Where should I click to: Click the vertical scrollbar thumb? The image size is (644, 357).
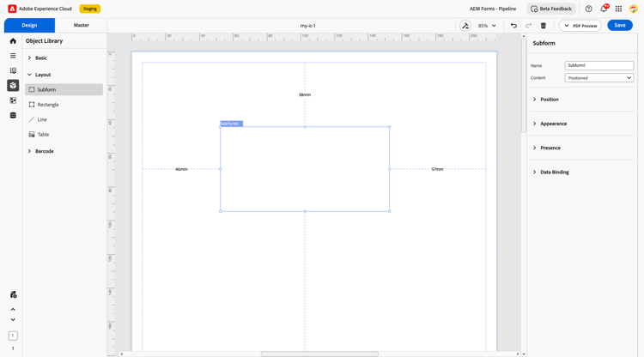pos(524,85)
